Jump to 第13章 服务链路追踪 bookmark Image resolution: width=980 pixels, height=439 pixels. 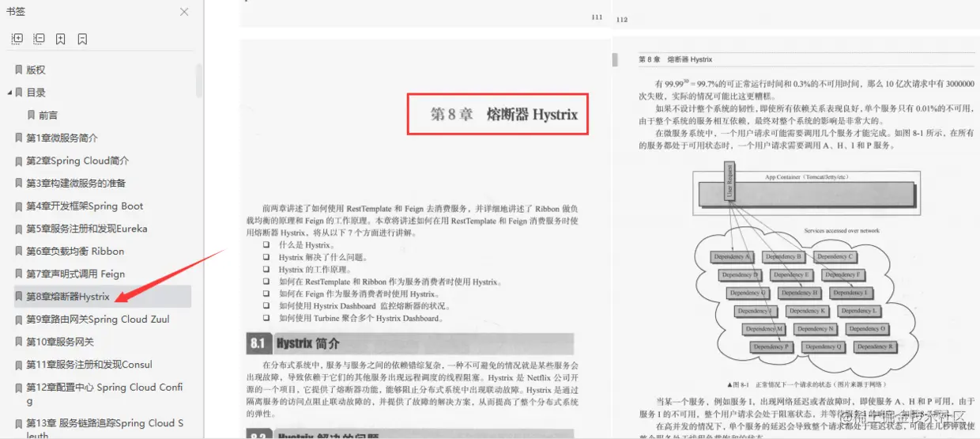coord(104,429)
